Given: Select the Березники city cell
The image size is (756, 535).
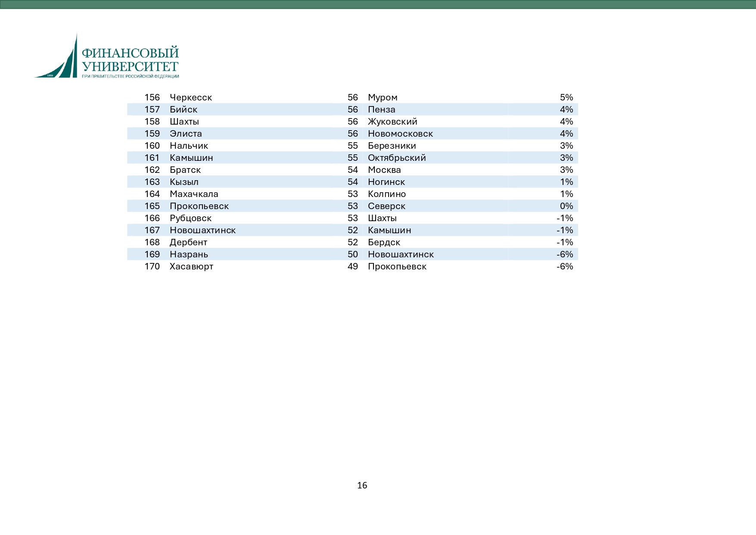Looking at the screenshot, I should click(392, 146).
